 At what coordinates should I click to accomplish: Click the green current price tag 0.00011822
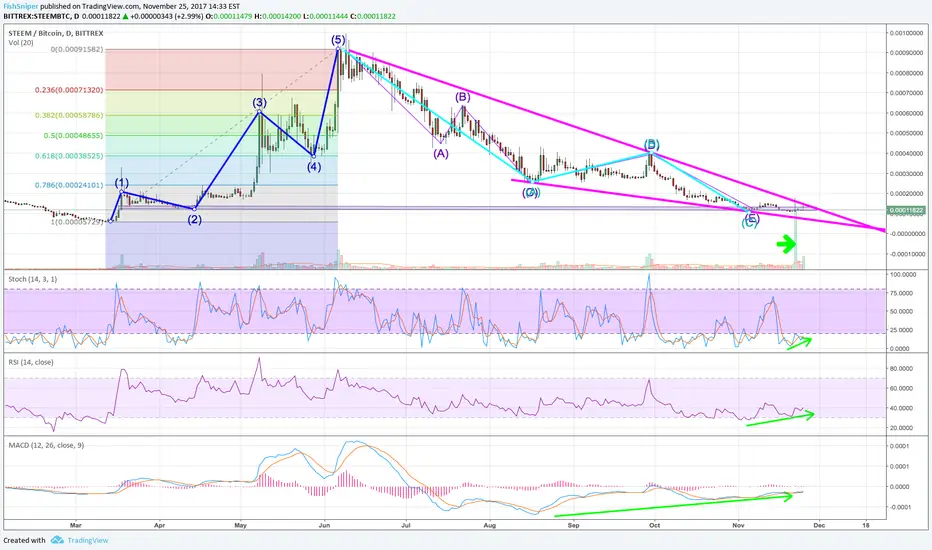tap(906, 210)
